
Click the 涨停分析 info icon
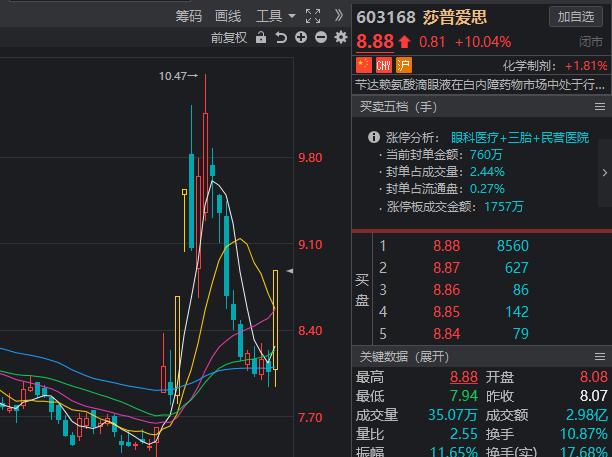tap(374, 137)
